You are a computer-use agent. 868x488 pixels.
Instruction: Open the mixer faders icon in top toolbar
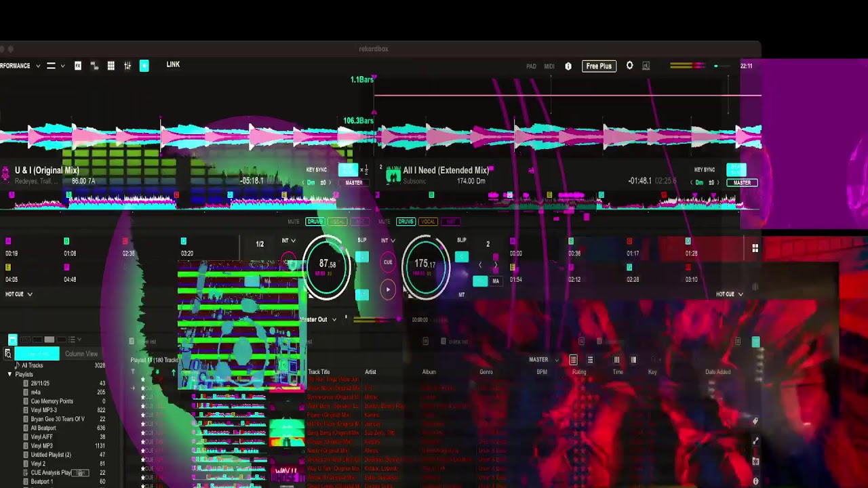(127, 66)
